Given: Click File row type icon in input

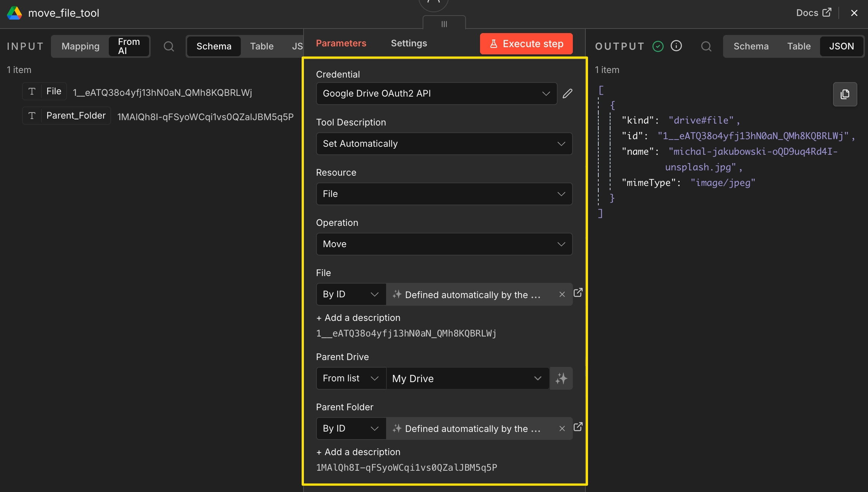Looking at the screenshot, I should (32, 91).
